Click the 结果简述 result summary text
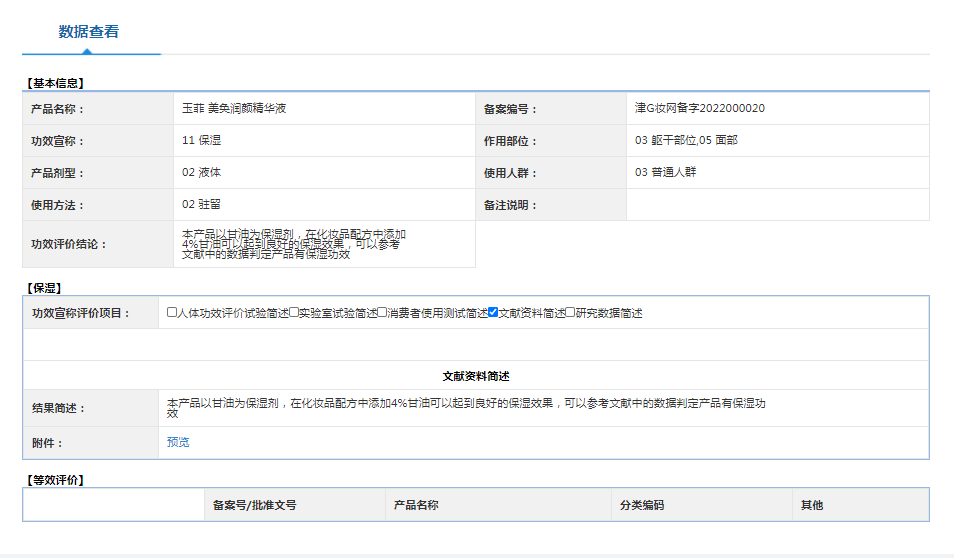 466,408
